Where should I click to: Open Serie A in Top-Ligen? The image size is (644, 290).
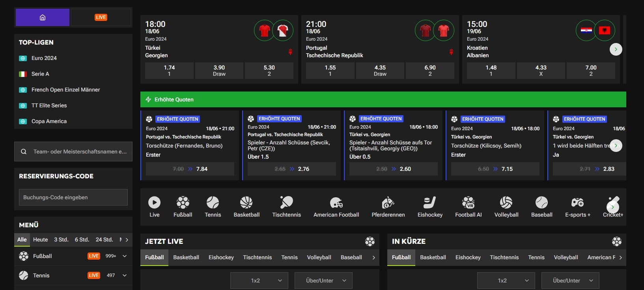[x=40, y=74]
